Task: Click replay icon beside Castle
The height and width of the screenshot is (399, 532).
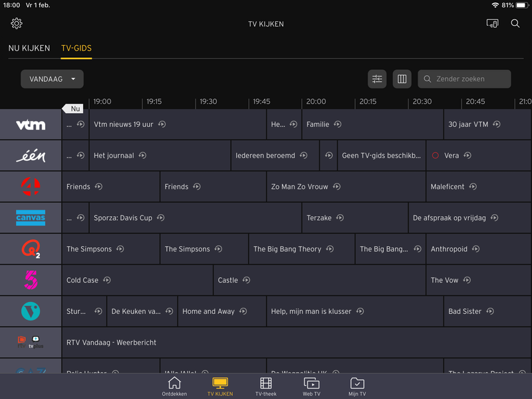Action: [246, 280]
